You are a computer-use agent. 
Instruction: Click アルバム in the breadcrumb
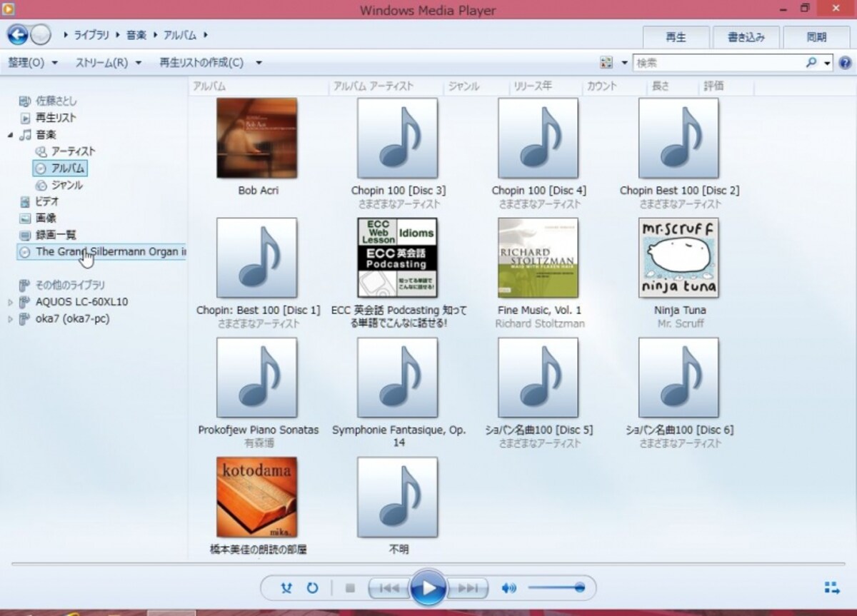[181, 34]
